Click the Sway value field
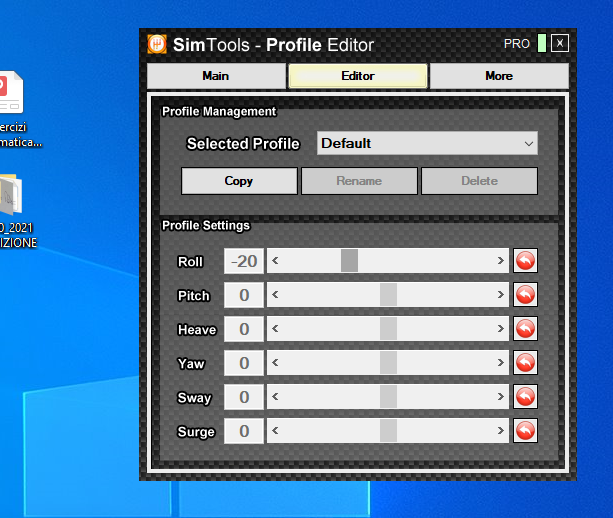Image resolution: width=613 pixels, height=518 pixels. point(244,397)
